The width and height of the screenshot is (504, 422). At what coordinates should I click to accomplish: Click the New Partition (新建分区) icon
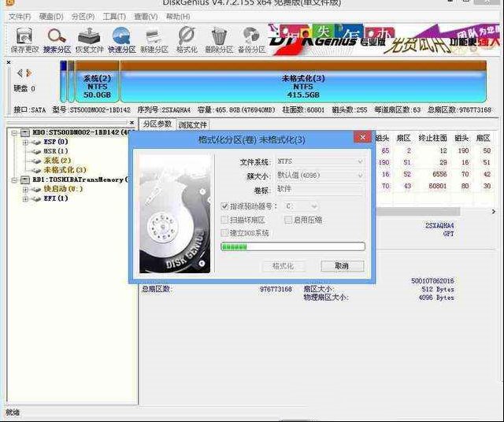pyautogui.click(x=154, y=40)
